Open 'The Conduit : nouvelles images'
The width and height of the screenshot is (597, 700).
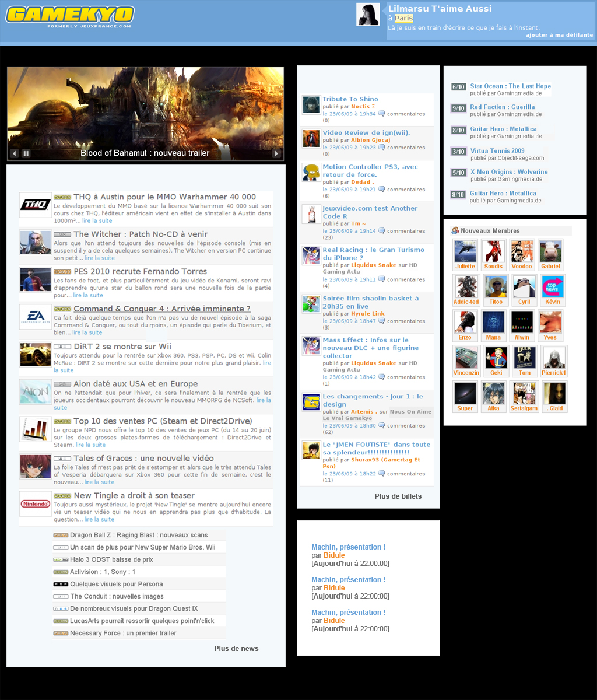(117, 596)
